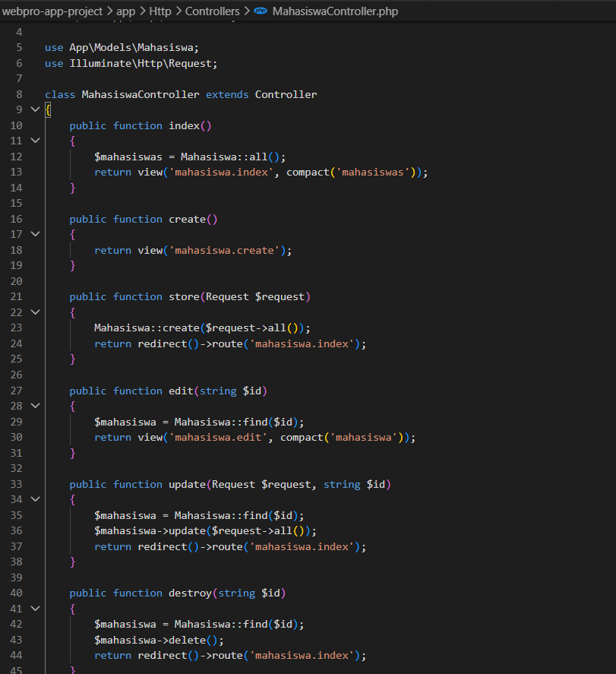Fold the store function at line 22
Image resolution: width=616 pixels, height=674 pixels.
35,312
